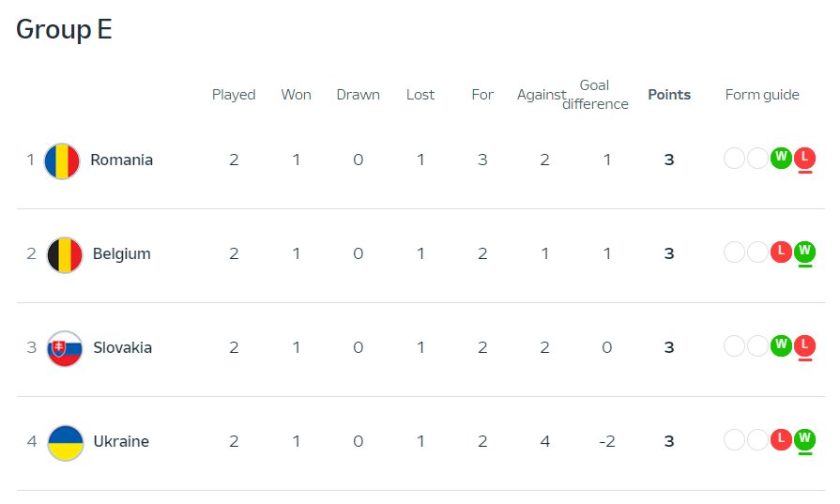The image size is (840, 504).
Task: Select Belgium's green W form badge
Action: pos(804,252)
